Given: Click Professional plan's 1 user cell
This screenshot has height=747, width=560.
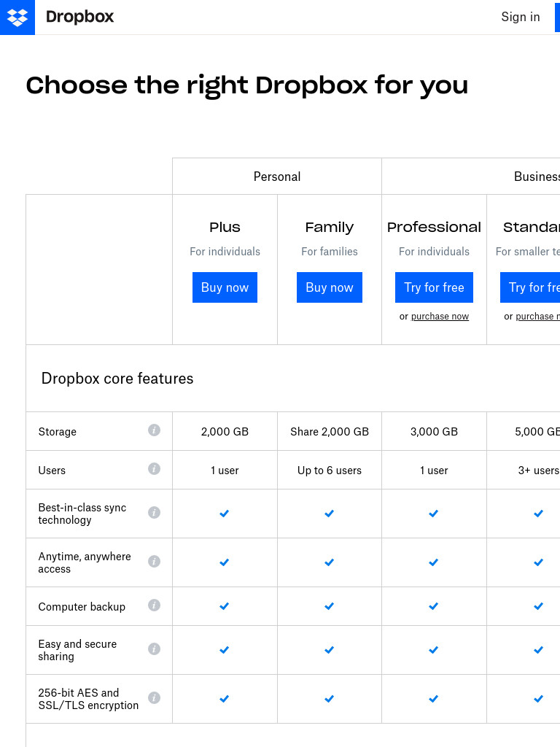Looking at the screenshot, I should 435,471.
